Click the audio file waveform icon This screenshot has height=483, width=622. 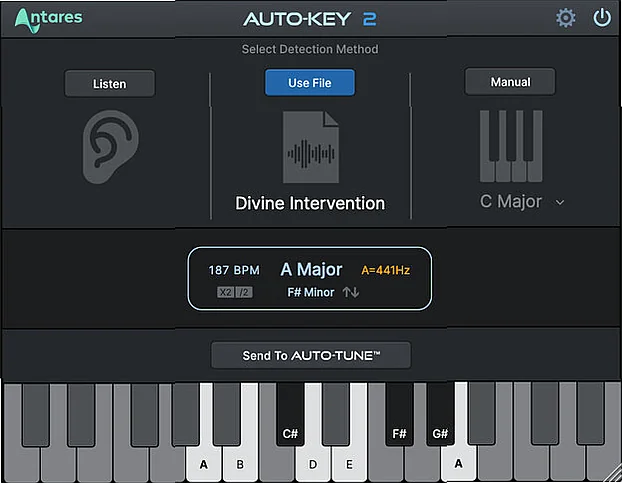click(x=311, y=147)
